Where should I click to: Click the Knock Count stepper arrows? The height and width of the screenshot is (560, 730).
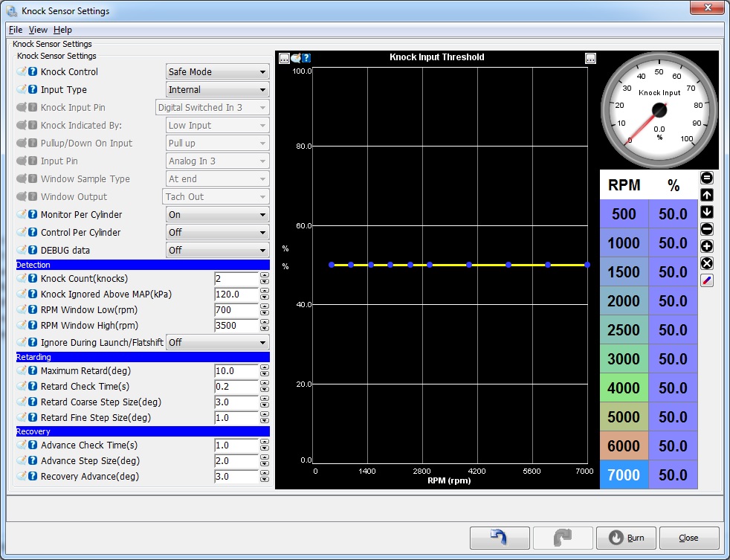point(264,279)
